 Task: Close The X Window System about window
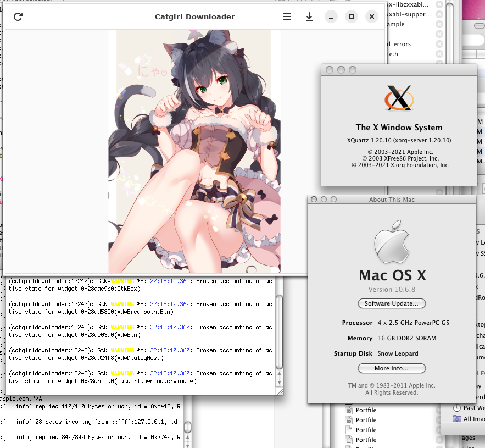click(x=330, y=70)
